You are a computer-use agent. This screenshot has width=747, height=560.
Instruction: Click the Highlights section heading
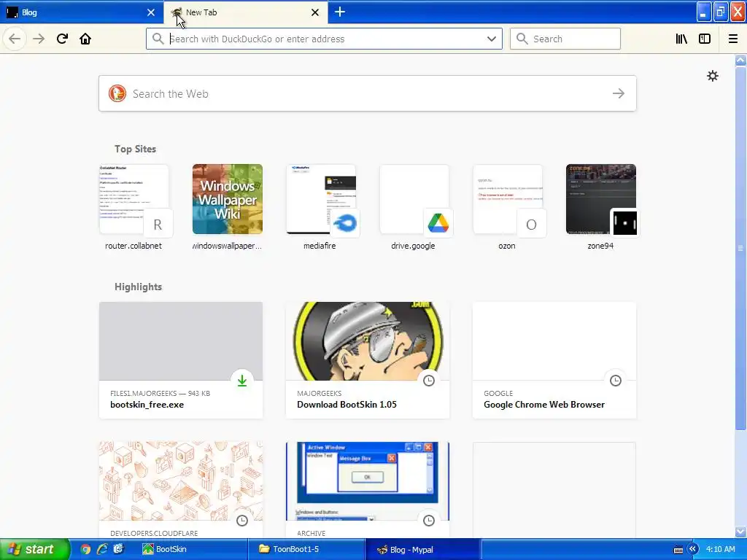(138, 287)
